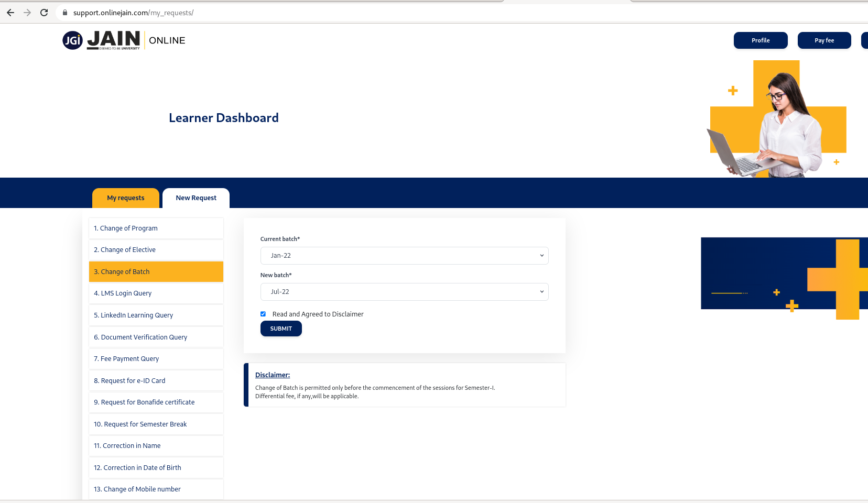Screen dimensions: 868x503
Task: Select the browser address bar URL
Action: pyautogui.click(x=133, y=13)
